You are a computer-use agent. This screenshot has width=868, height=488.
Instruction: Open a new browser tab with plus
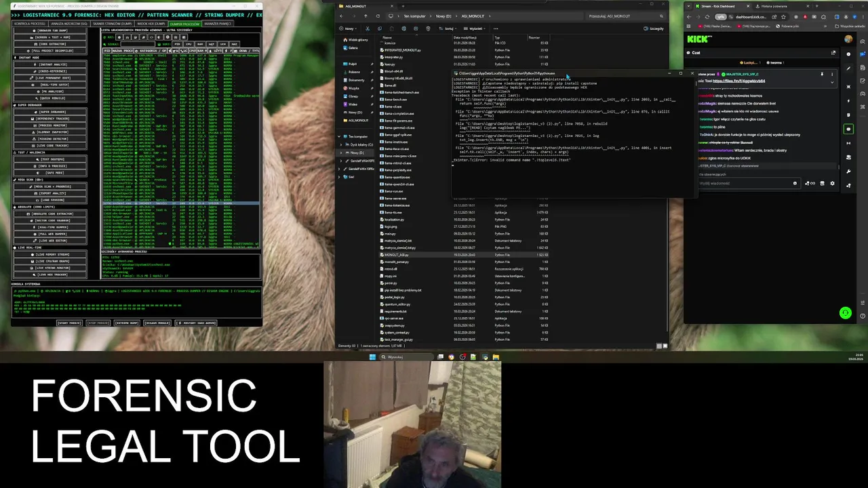816,6
